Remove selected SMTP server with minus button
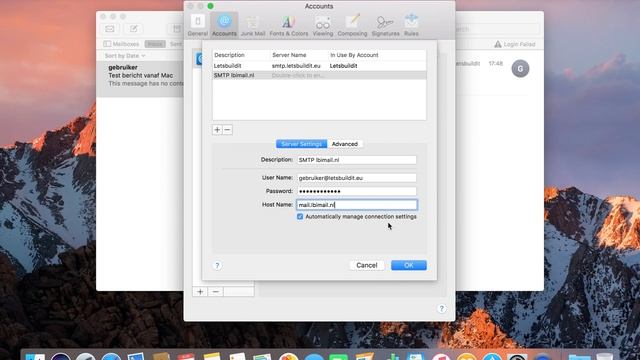This screenshot has height=360, width=640. (227, 130)
